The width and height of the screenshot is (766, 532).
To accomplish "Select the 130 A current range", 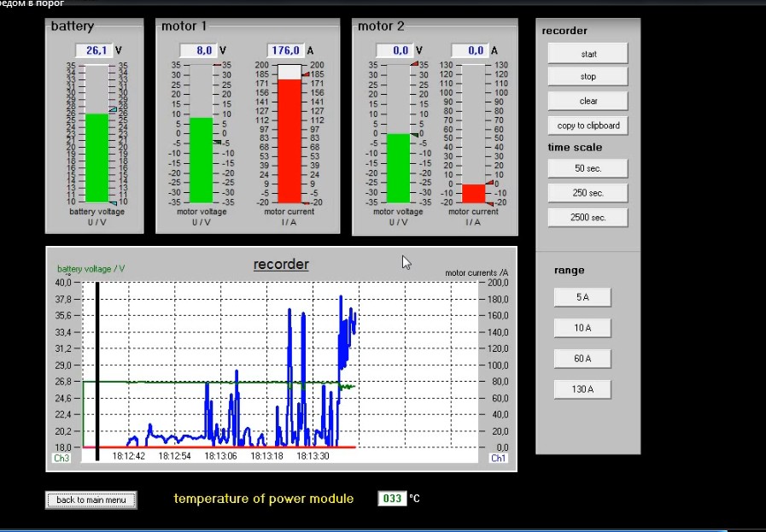I will point(582,389).
